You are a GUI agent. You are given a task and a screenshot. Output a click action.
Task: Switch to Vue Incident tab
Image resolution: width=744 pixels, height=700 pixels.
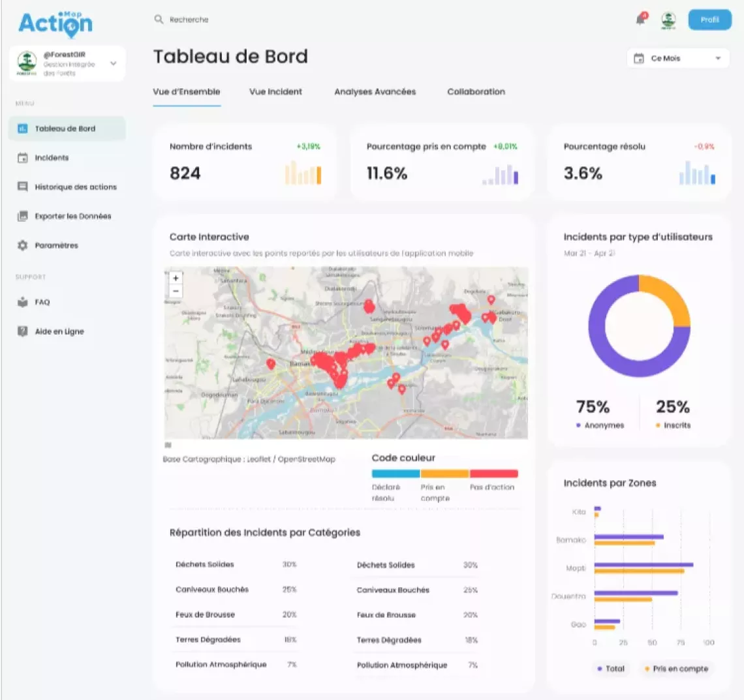(x=275, y=91)
